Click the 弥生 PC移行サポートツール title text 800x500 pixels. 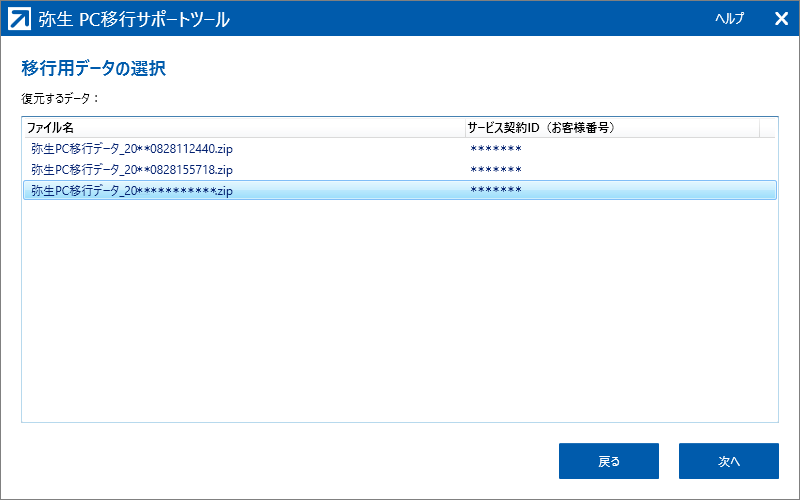145,18
